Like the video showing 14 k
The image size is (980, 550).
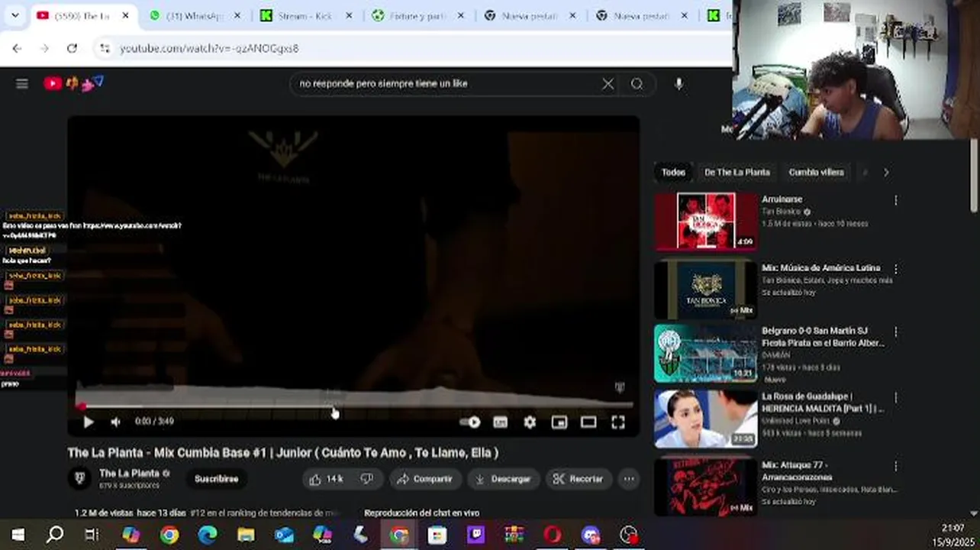(327, 479)
